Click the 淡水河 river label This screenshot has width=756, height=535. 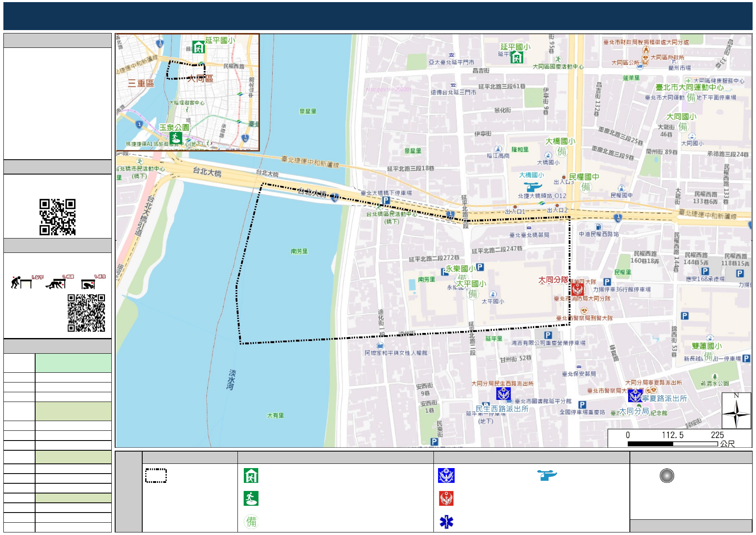[232, 380]
